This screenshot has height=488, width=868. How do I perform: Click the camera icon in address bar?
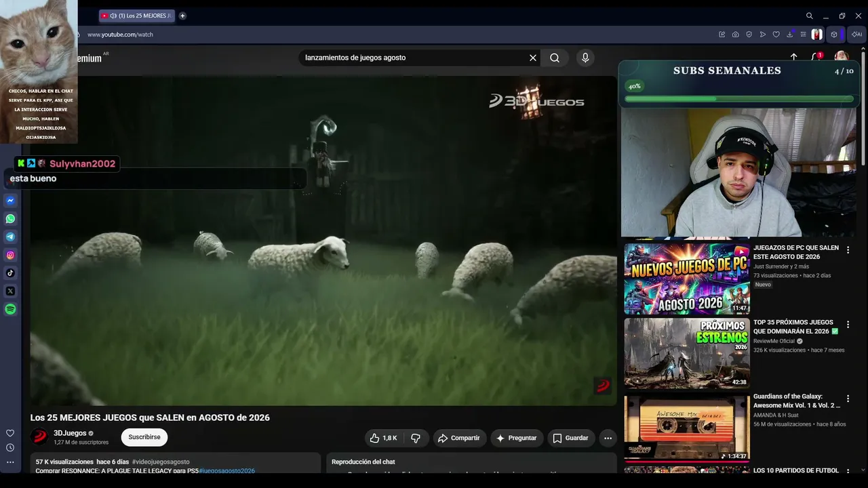736,35
